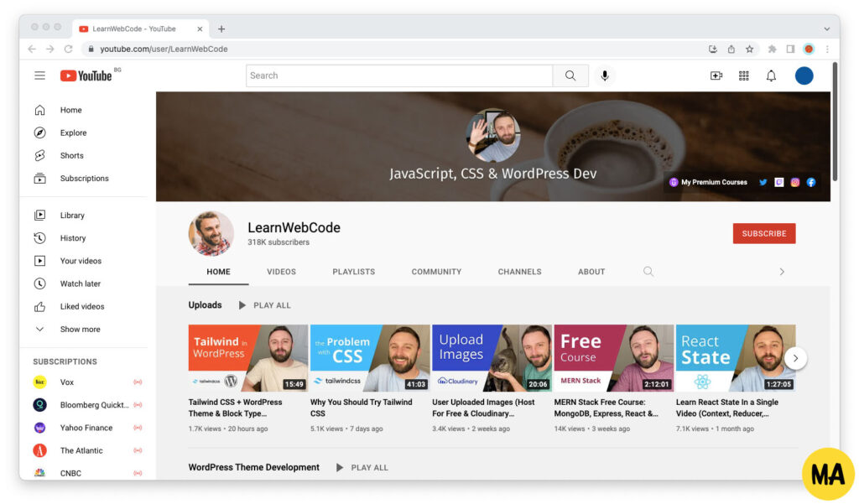Screen dimensions: 859x504
Task: Open the Twitter link on banner
Action: coord(763,183)
